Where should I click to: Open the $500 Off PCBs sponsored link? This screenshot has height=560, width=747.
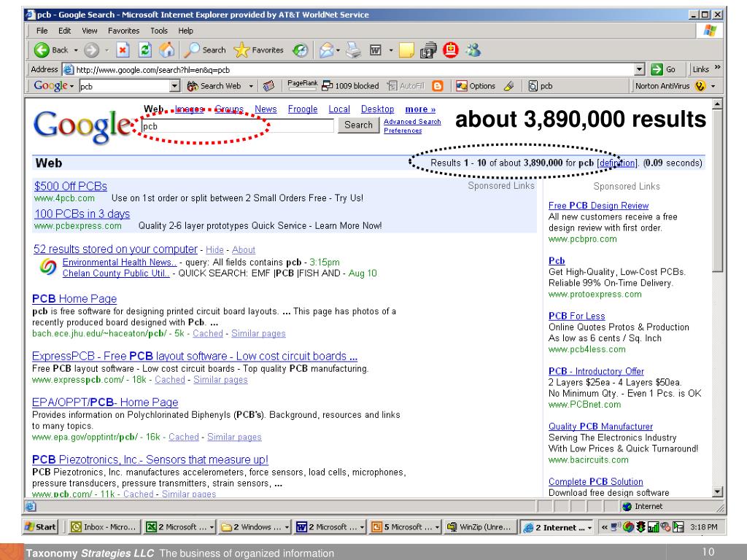tap(71, 186)
